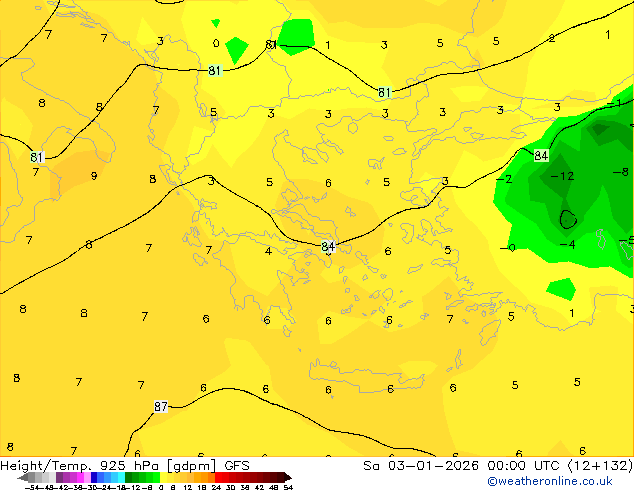Click the 'Sa 03-01-2026 00:00 UTC' timestamp

pos(463,466)
